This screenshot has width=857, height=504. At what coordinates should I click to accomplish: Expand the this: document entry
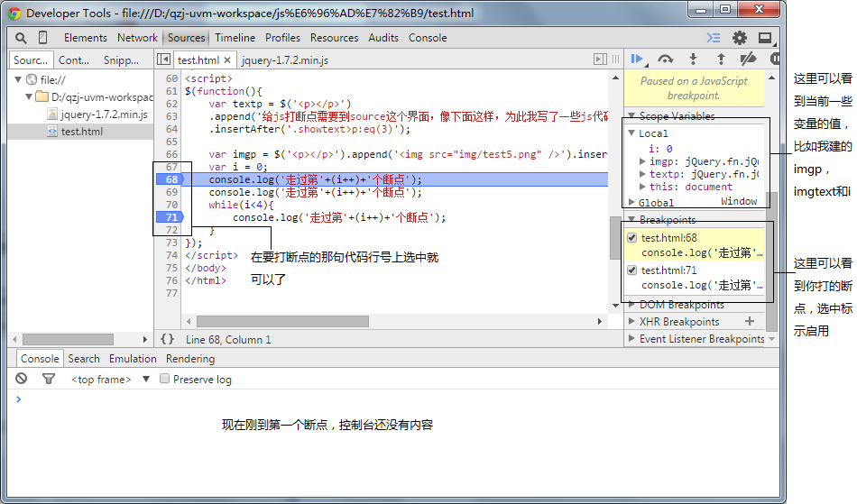pos(642,187)
